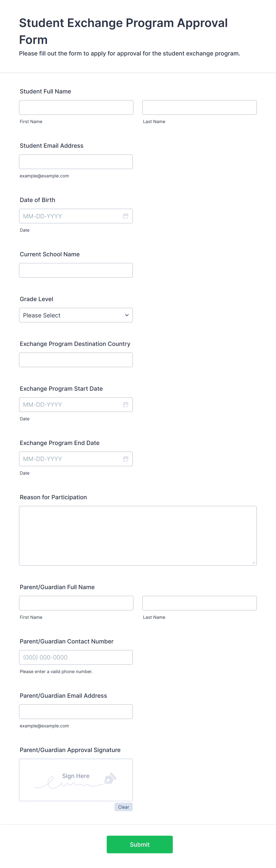Select the Current School Name field
This screenshot has width=276, height=868.
[x=76, y=270]
